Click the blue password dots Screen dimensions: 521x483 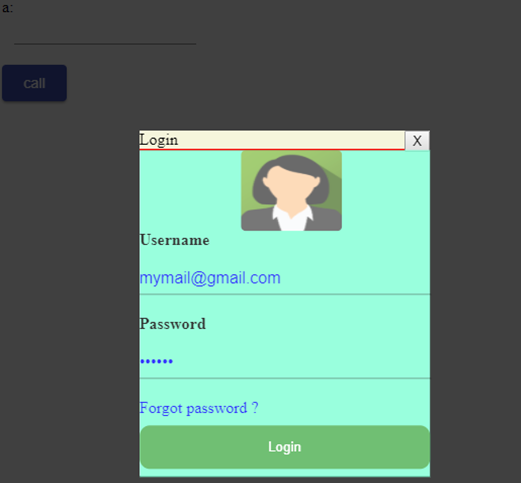156,361
